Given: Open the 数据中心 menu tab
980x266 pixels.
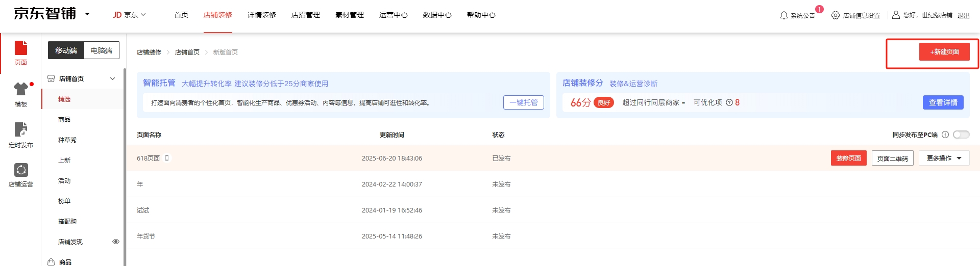Looking at the screenshot, I should pos(437,15).
